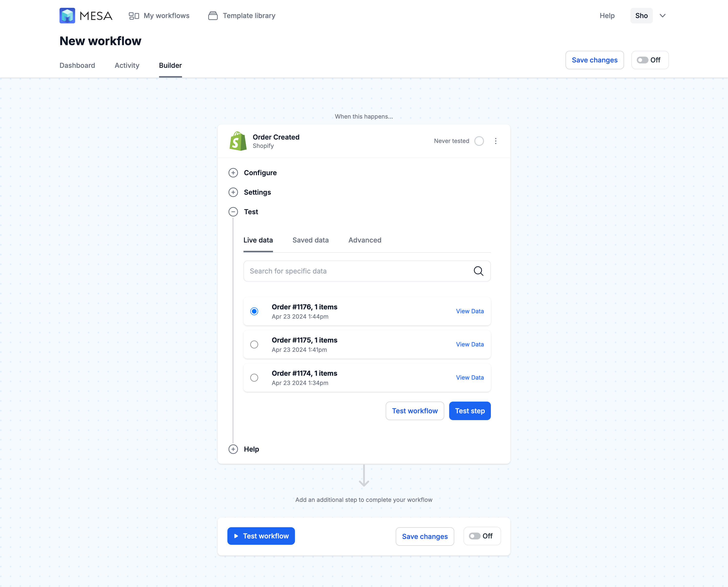Select the Order #1174 radio button
This screenshot has width=728, height=587.
point(254,377)
